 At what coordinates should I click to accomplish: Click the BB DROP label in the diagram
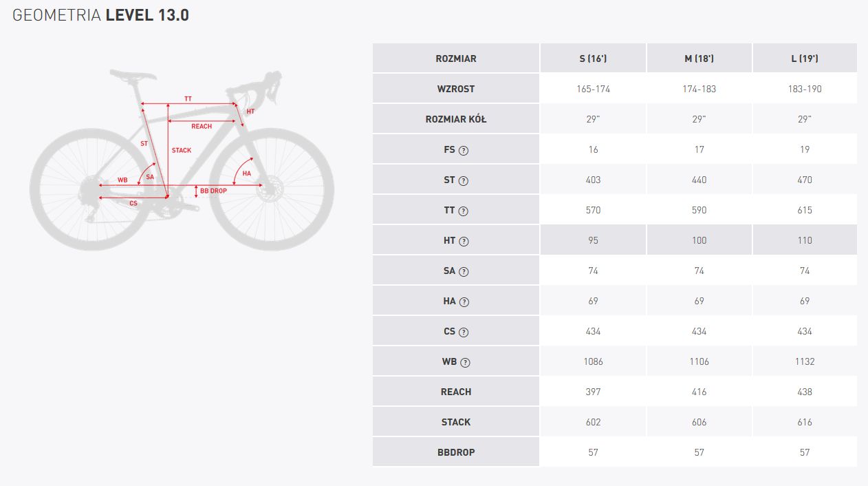[x=213, y=191]
